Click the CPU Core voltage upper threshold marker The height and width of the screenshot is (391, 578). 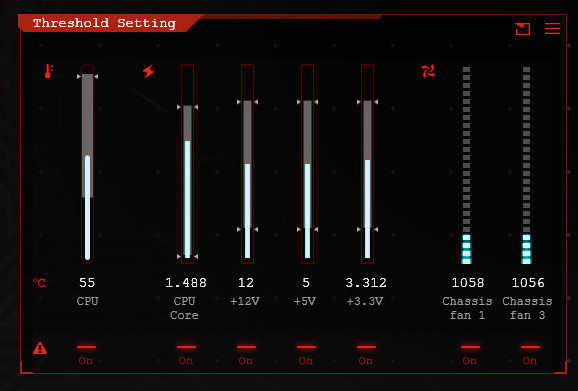[x=187, y=107]
